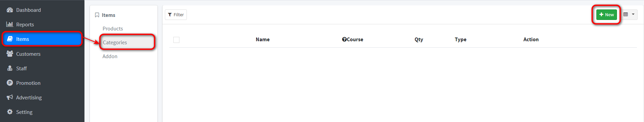Click the Qty column header
Screen dimensions: 644x122
[x=419, y=40]
